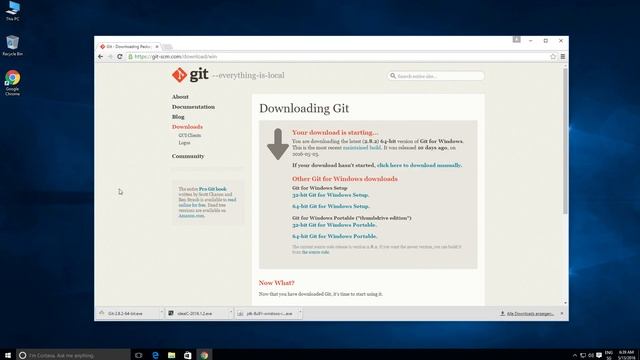Image resolution: width=640 pixels, height=360 pixels.
Task: Open a new tab in Chrome
Action: [x=167, y=47]
